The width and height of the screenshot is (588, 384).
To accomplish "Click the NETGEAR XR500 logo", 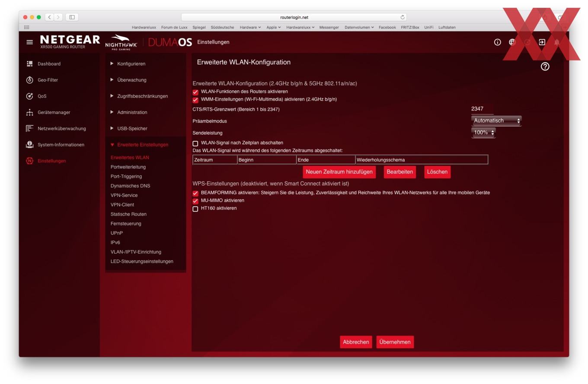I will pos(70,42).
